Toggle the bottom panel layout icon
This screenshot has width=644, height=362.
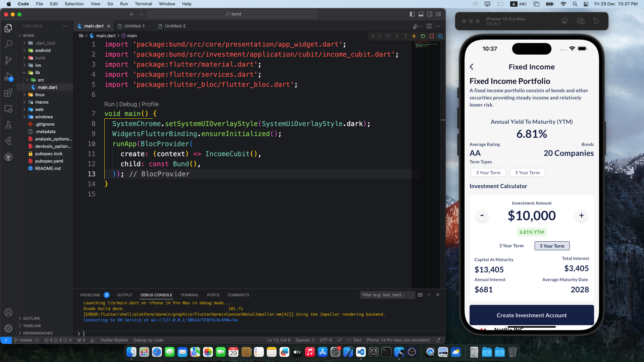[x=421, y=14]
